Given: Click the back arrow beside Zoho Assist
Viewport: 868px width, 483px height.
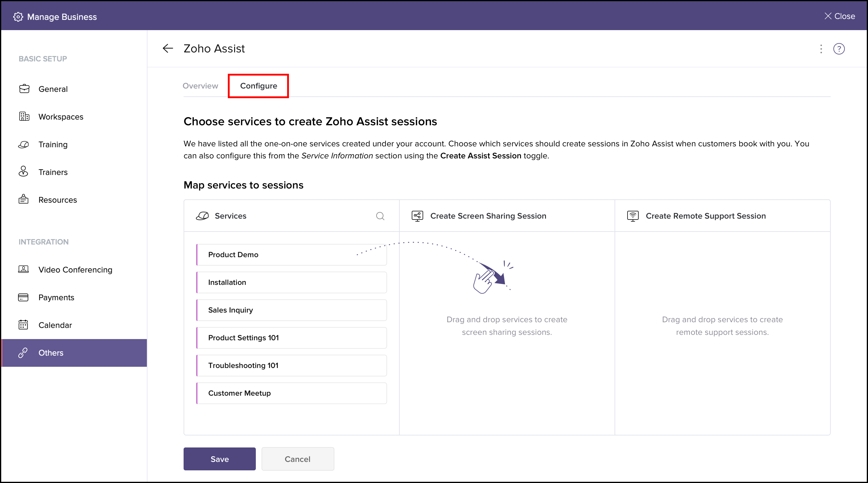Looking at the screenshot, I should 168,48.
